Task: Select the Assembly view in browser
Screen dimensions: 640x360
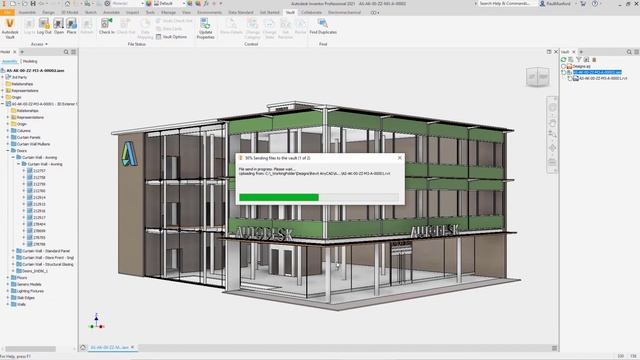Action: click(x=9, y=61)
